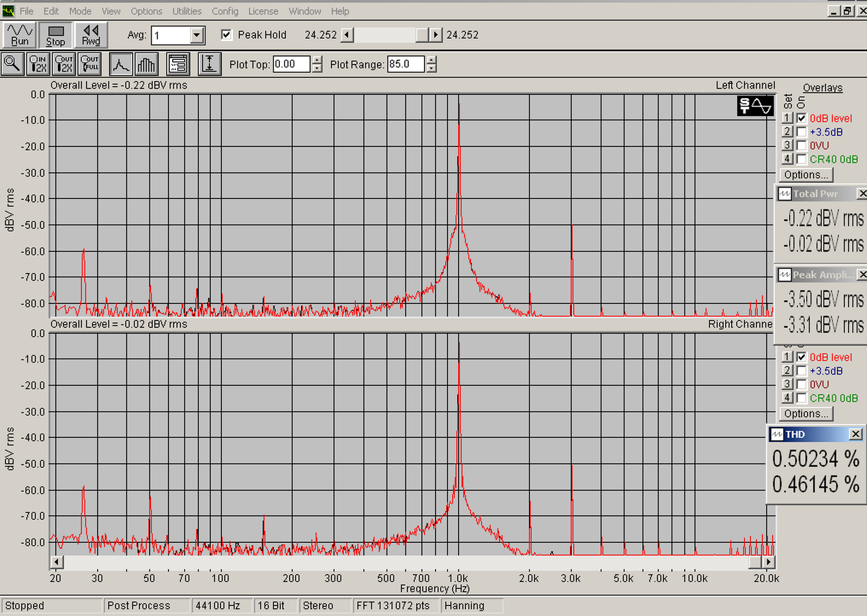
Task: Open the Edit menu
Action: point(51,11)
